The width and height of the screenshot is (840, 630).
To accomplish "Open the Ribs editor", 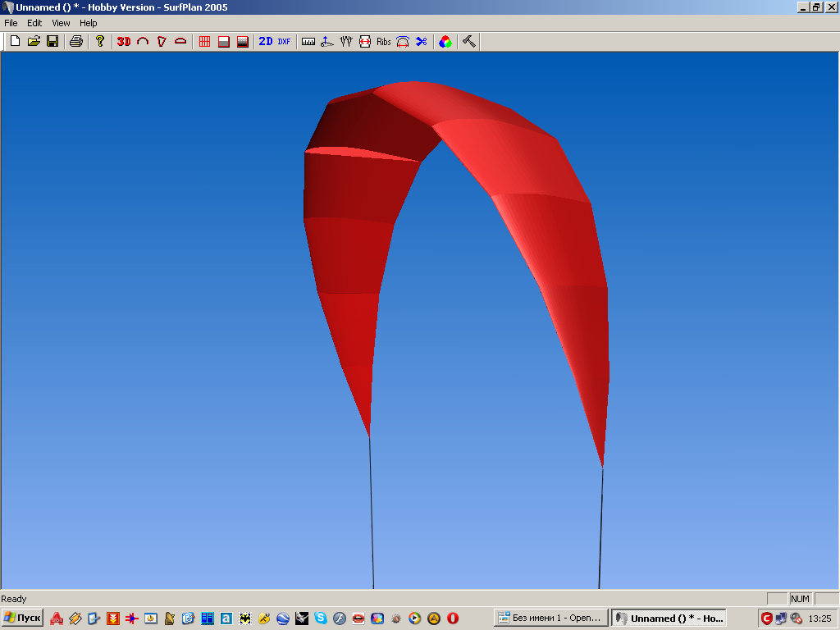I will point(384,41).
